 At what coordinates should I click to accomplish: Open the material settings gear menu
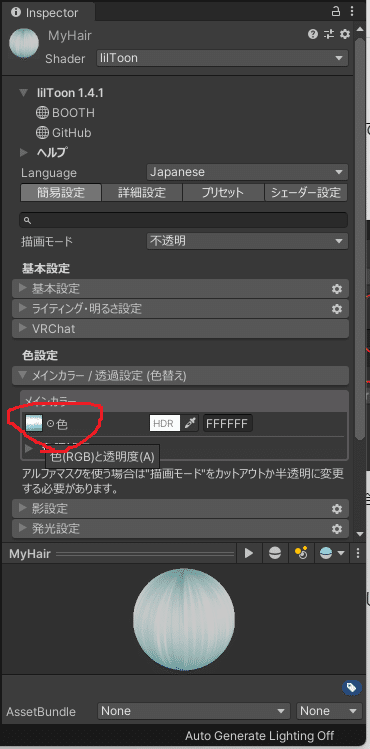click(345, 33)
